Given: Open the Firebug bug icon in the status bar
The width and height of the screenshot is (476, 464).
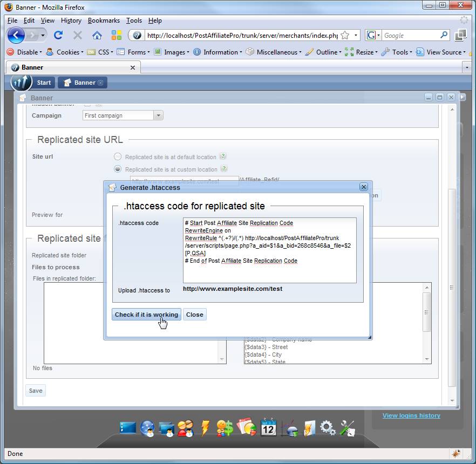Looking at the screenshot, I should click(x=456, y=453).
